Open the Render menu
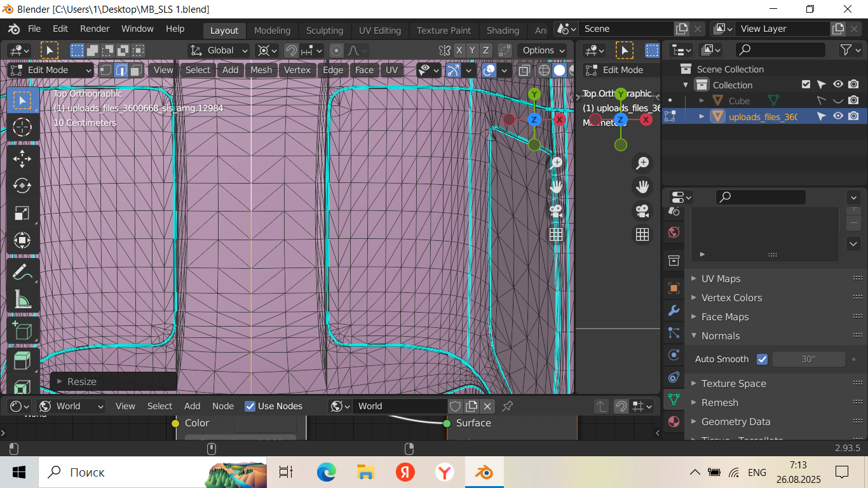This screenshot has height=488, width=868. [x=95, y=29]
